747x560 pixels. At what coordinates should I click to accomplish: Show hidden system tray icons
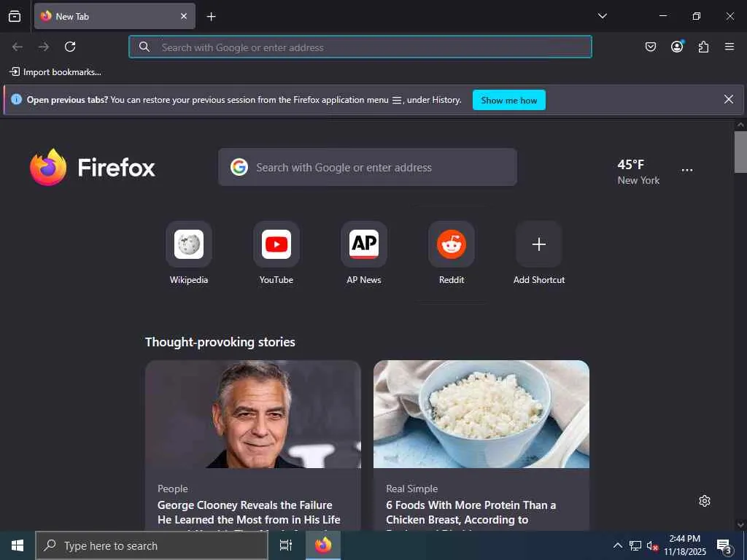tap(617, 545)
